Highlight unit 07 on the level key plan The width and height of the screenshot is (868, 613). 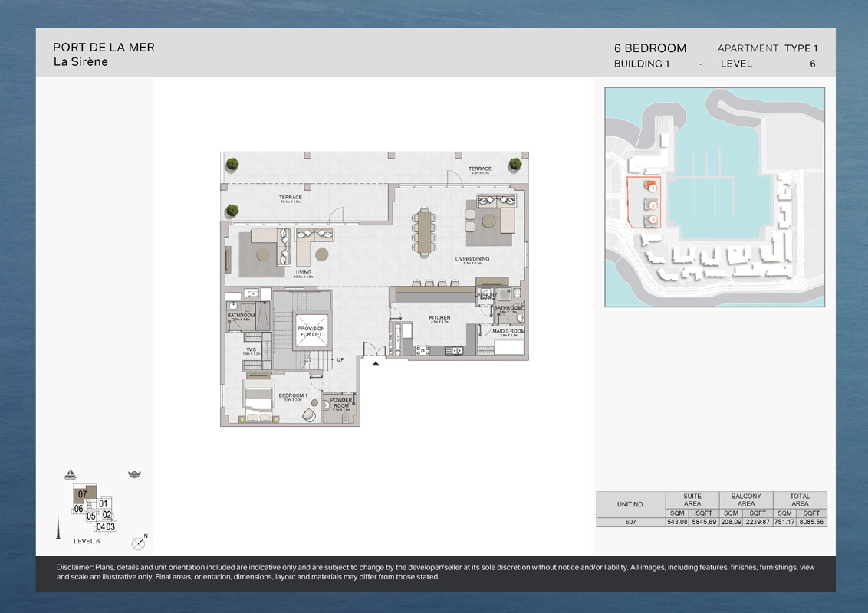point(83,493)
